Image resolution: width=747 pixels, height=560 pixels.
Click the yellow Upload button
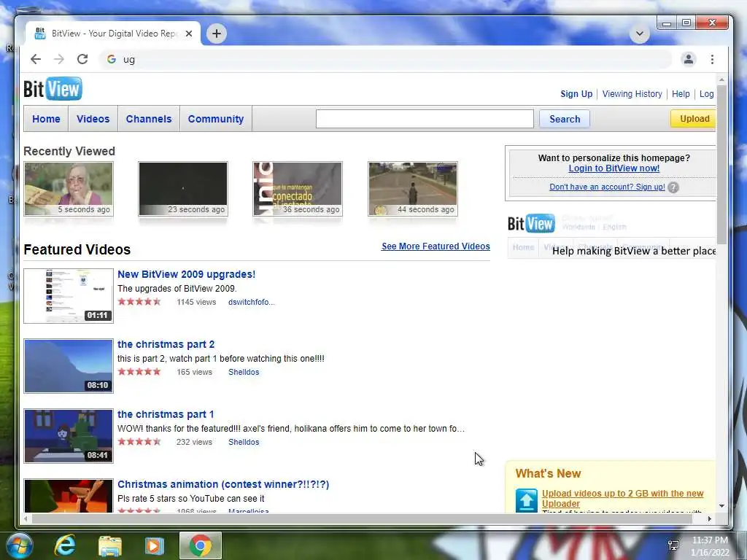click(693, 119)
